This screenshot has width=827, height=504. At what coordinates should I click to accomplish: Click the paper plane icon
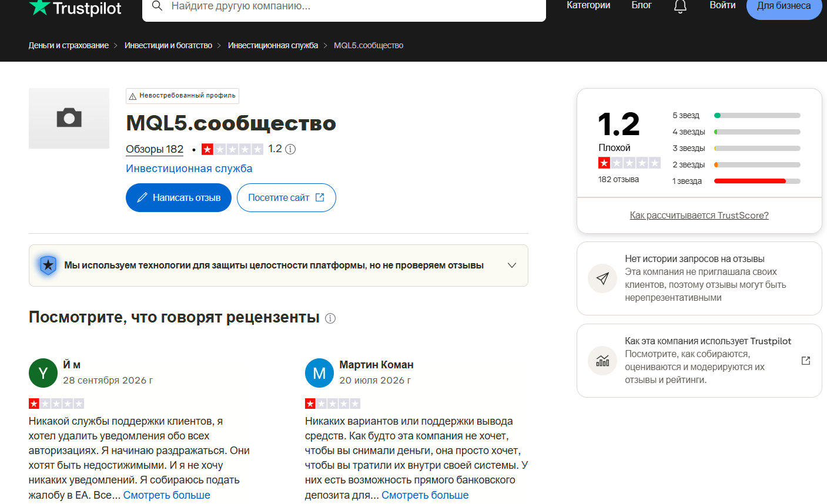coord(602,278)
